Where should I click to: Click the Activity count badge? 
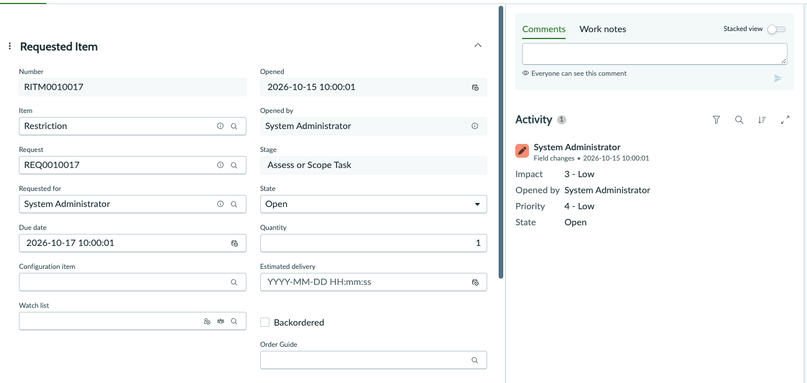pyautogui.click(x=562, y=120)
